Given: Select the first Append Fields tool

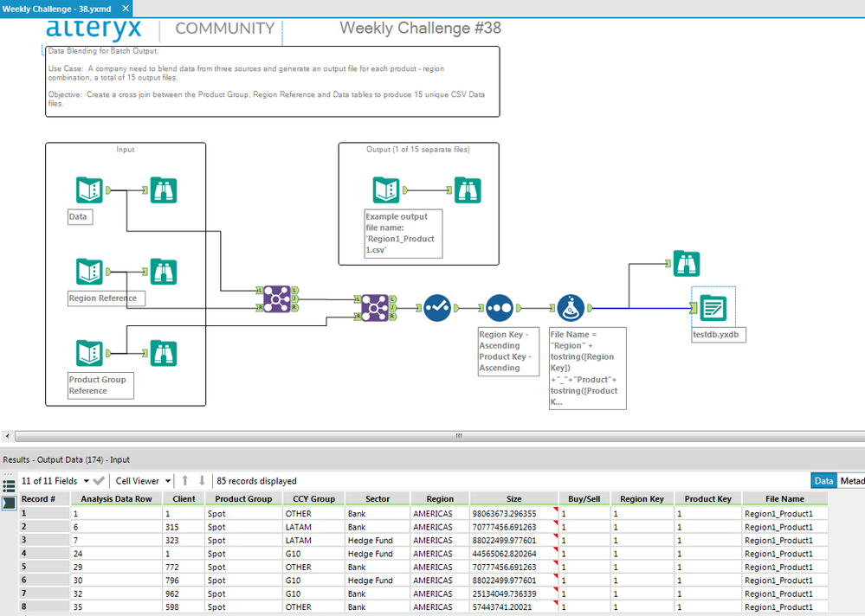Looking at the screenshot, I should tap(277, 299).
